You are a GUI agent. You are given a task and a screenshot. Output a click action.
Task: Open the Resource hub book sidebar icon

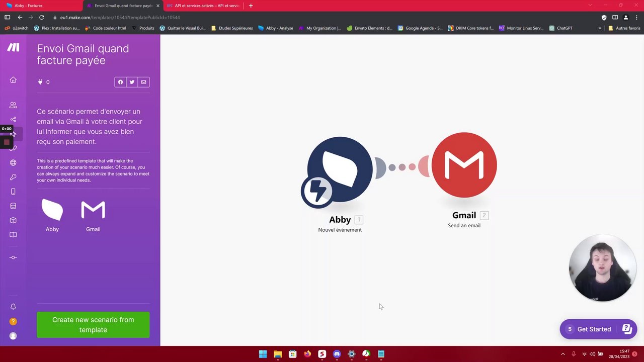coord(13,235)
